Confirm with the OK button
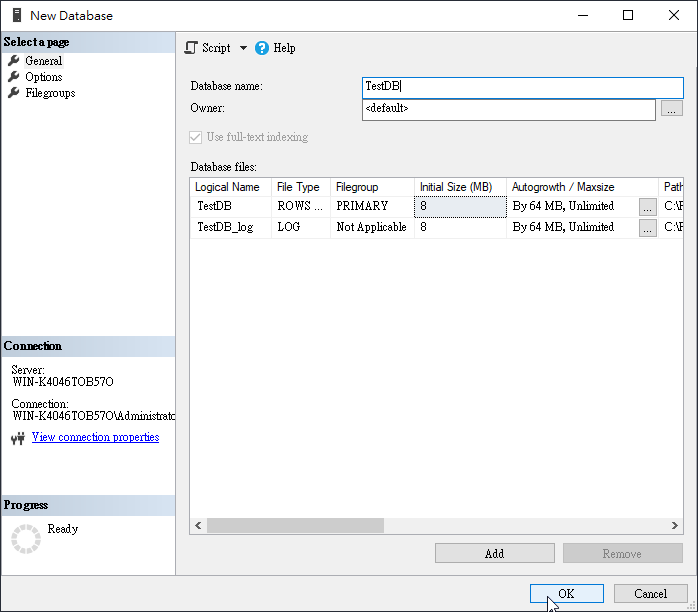Viewport: 698px width, 612px height. pos(567,594)
